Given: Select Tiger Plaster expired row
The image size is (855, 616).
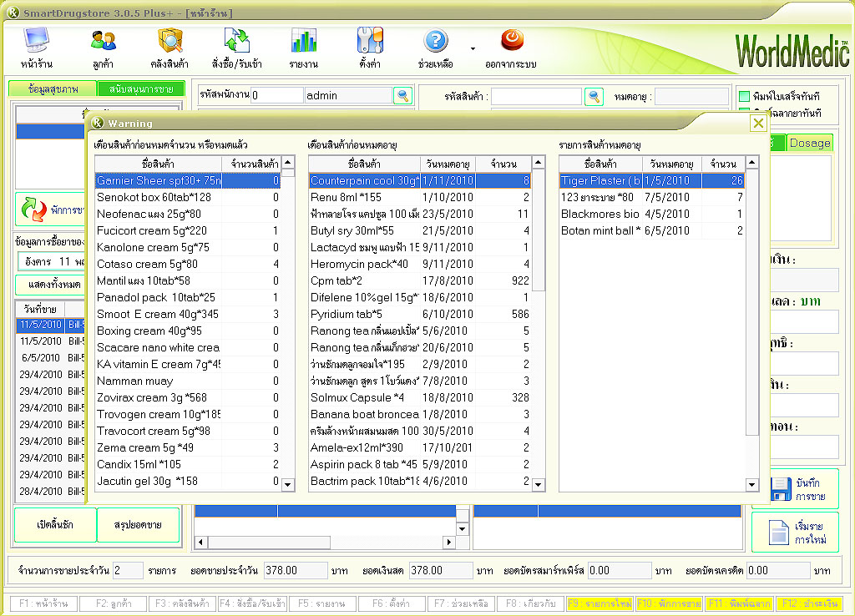Looking at the screenshot, I should coord(651,180).
